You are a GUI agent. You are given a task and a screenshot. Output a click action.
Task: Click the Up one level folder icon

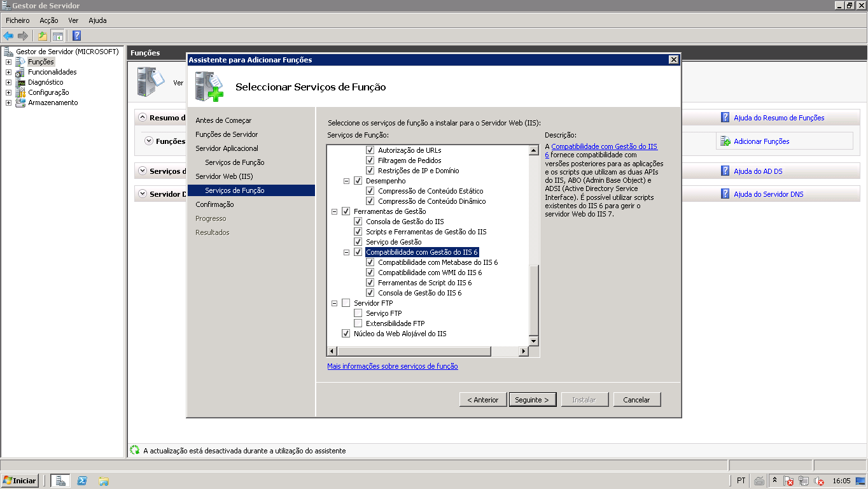[x=43, y=36]
